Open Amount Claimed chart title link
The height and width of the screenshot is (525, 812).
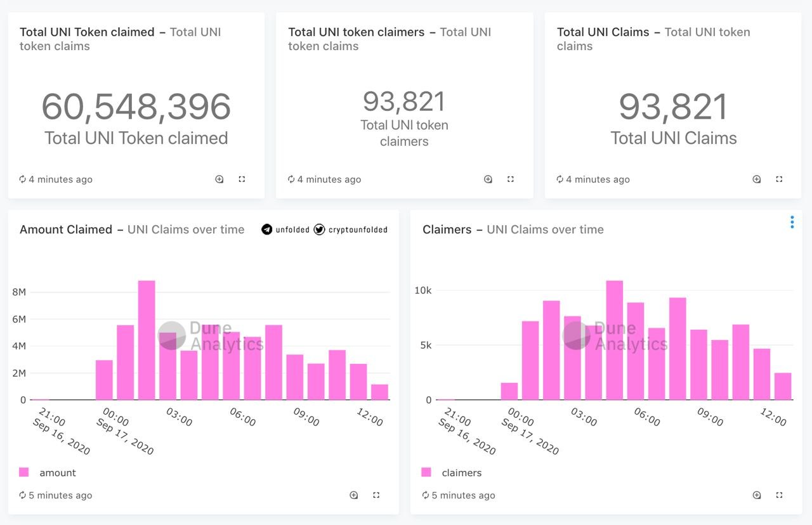pyautogui.click(x=66, y=230)
